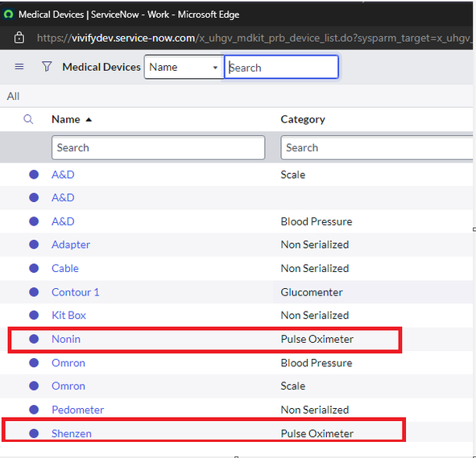Click the URL in the address bar
Image resolution: width=476 pixels, height=458 pixels.
point(255,38)
